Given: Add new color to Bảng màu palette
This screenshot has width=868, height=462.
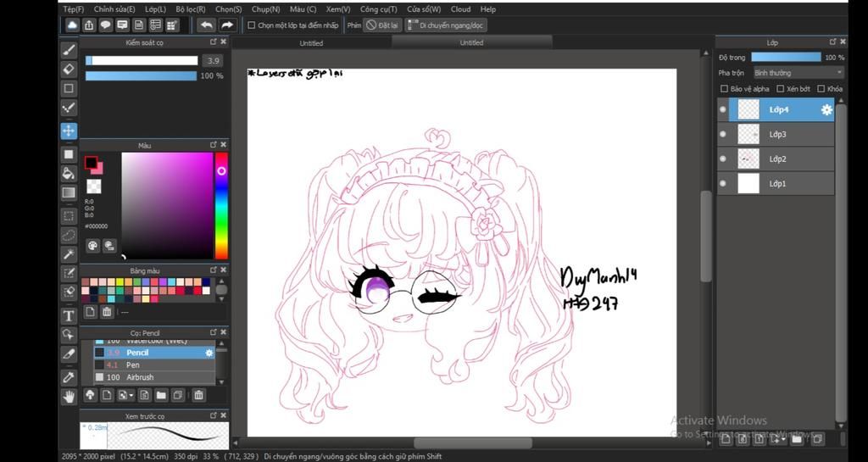Looking at the screenshot, I should pos(90,312).
